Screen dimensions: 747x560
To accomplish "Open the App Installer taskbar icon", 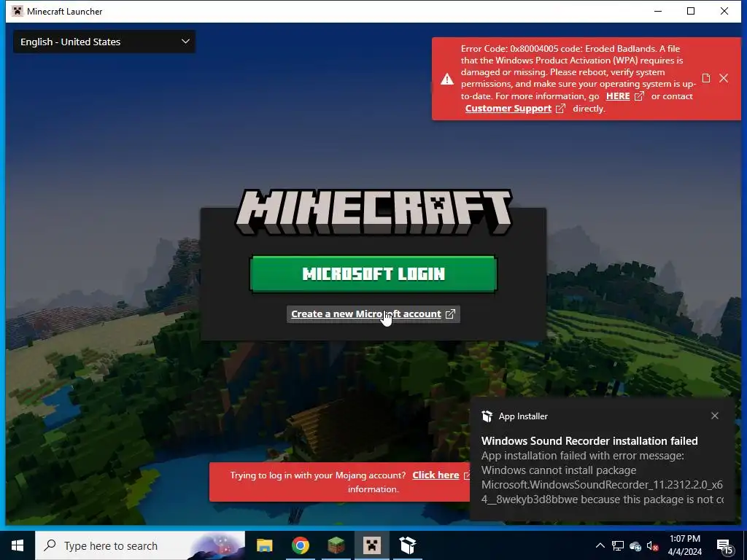I will tap(408, 545).
